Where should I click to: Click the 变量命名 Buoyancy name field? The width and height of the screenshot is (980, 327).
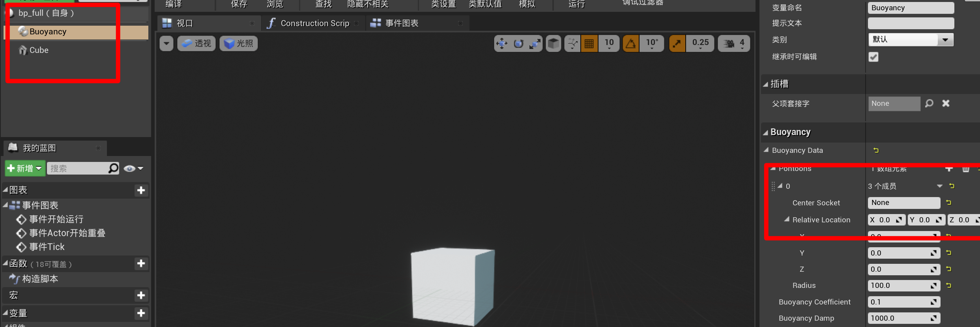click(911, 8)
